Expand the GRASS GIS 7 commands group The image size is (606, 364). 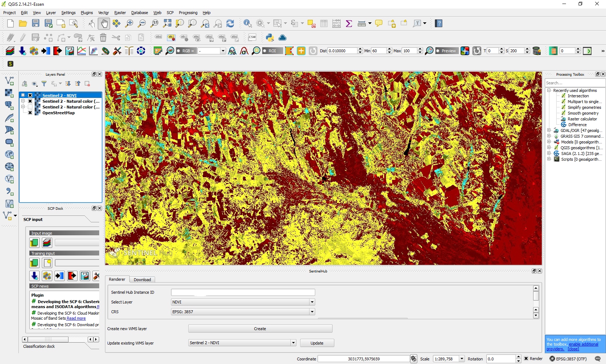pyautogui.click(x=549, y=136)
